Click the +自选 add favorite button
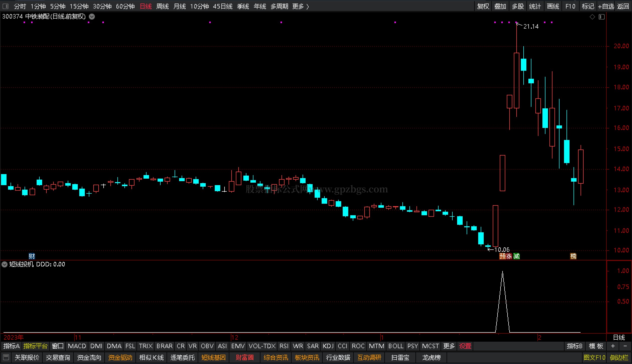 coord(606,6)
